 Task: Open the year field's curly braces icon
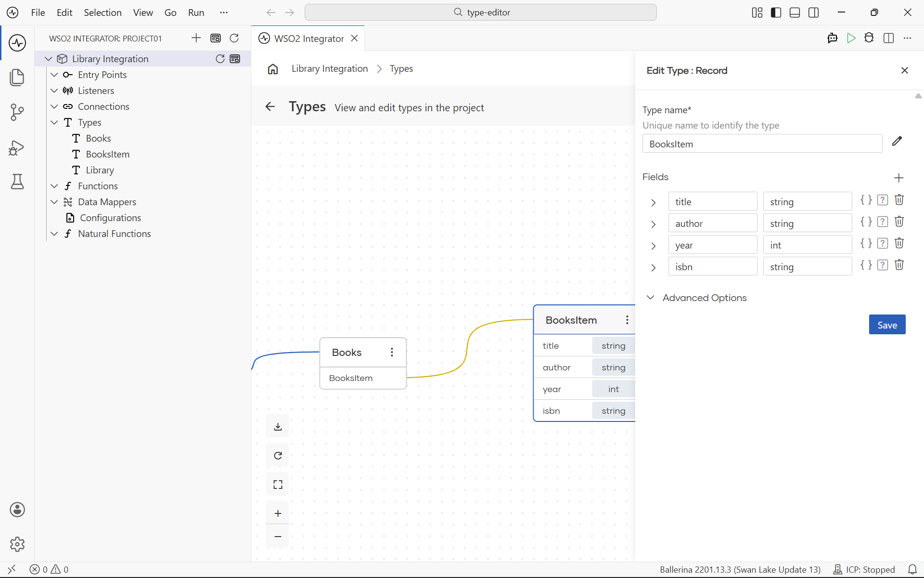866,243
